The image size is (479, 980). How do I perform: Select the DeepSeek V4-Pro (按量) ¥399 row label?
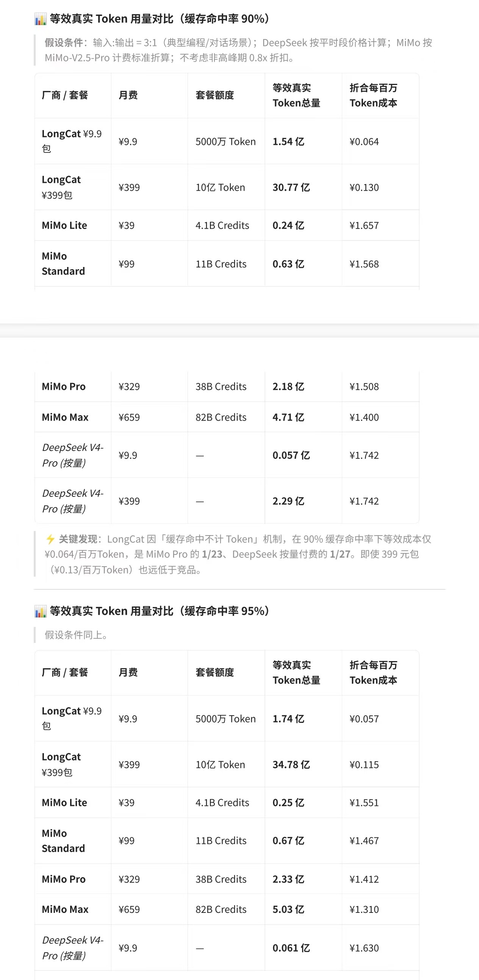click(x=73, y=501)
